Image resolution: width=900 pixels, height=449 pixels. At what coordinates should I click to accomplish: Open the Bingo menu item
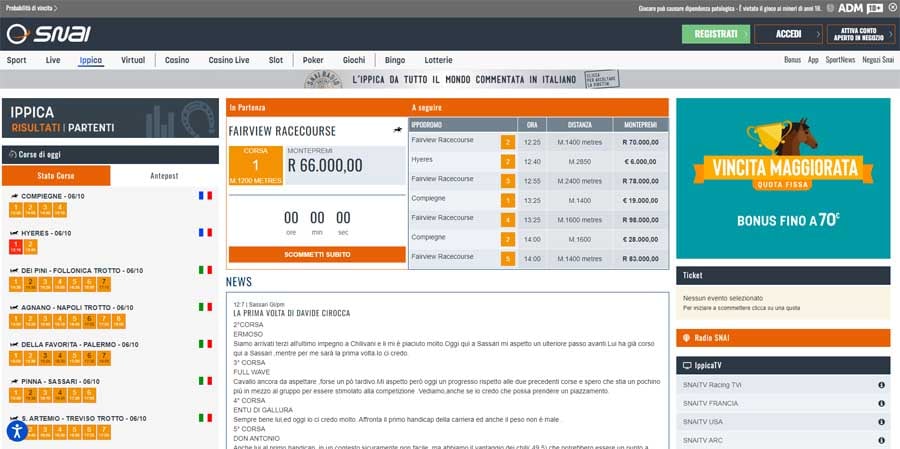pyautogui.click(x=395, y=60)
